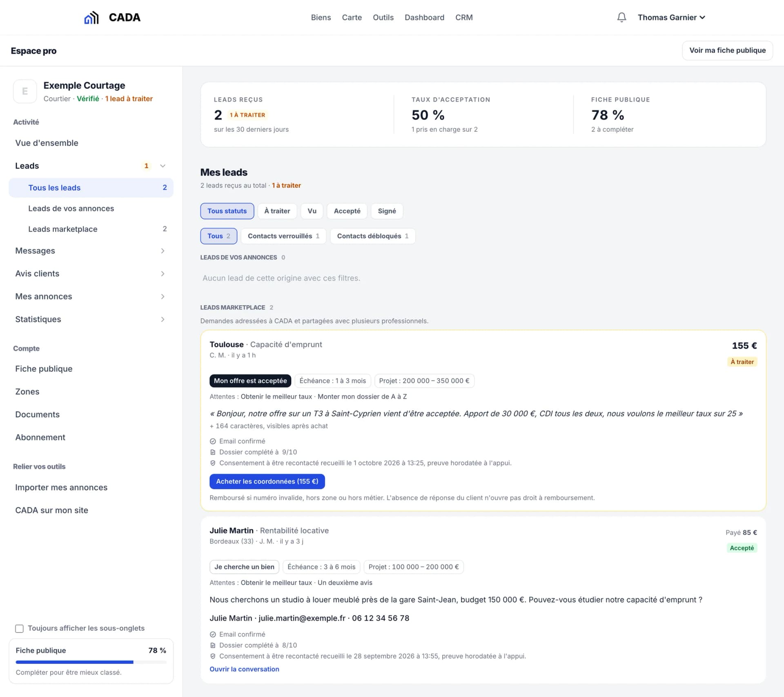The image size is (784, 697).
Task: Buy coordinates for 155 € button
Action: 267,482
